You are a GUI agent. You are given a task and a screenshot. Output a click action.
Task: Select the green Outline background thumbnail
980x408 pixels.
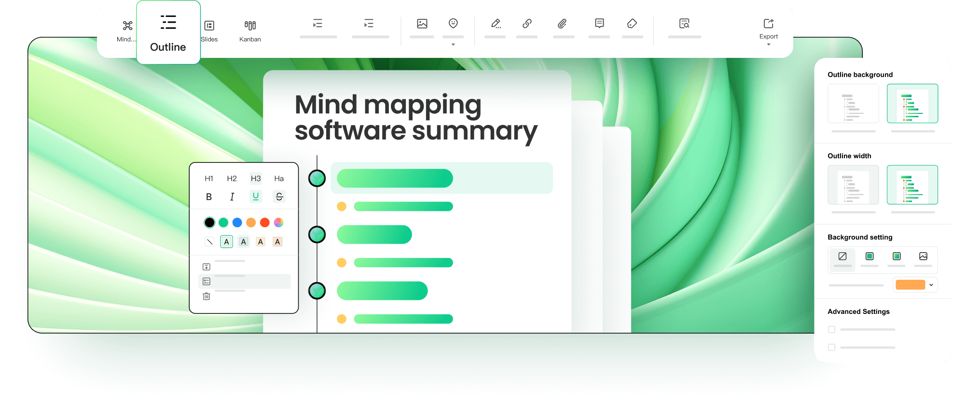(x=912, y=104)
